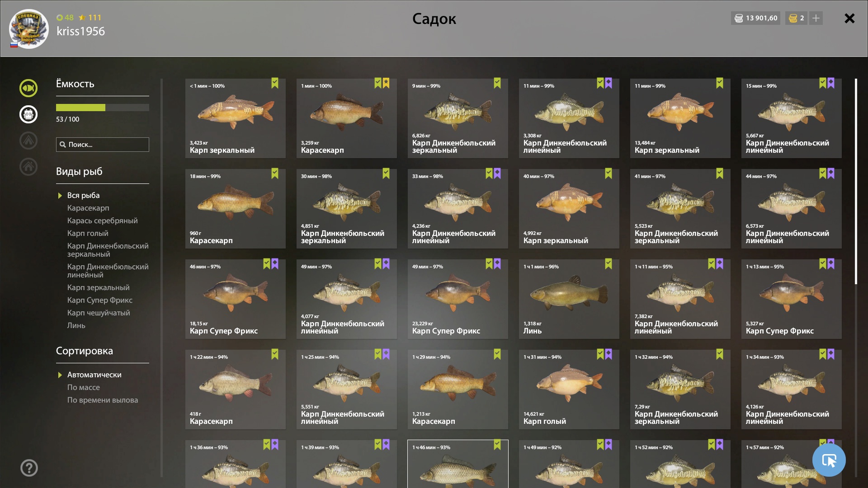Click the blue cursor mode floating button
This screenshot has height=488, width=868.
pyautogui.click(x=829, y=460)
